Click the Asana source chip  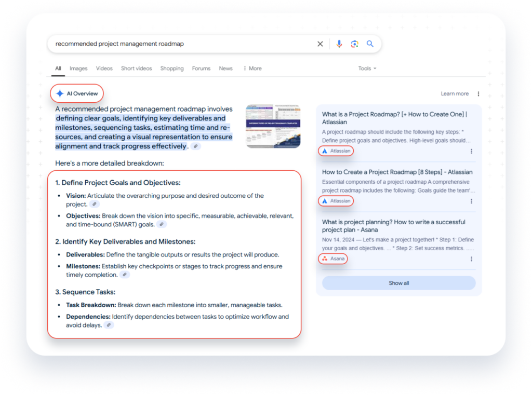(x=333, y=258)
